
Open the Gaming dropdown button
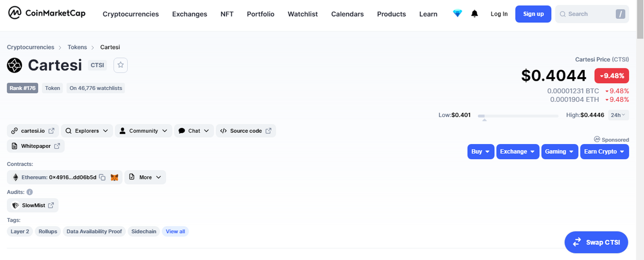(559, 152)
